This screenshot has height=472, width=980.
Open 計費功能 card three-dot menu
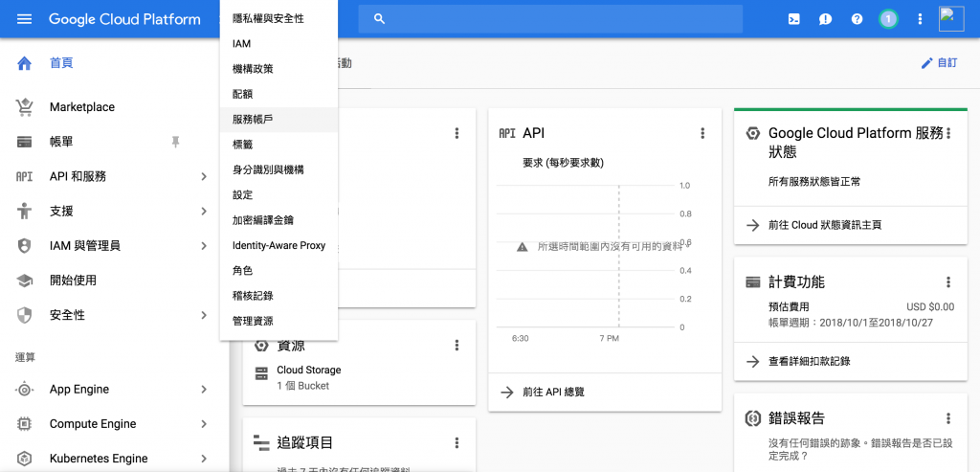948,281
